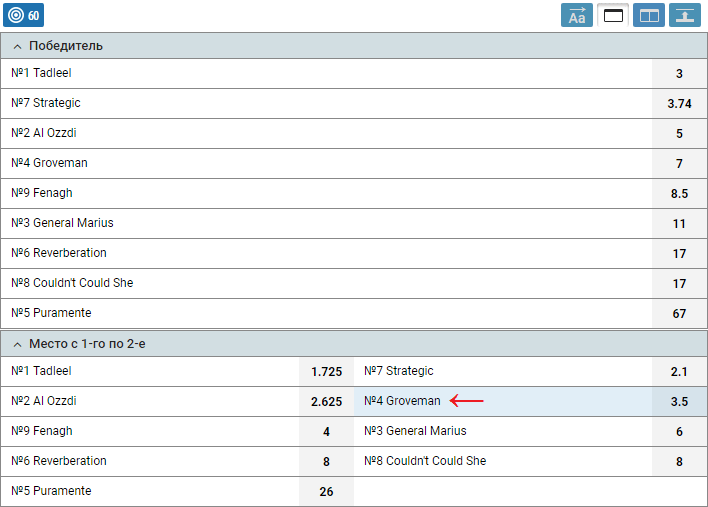The image size is (708, 507).
Task: Click №8 Couldn't Could She in place market
Action: [x=425, y=460]
